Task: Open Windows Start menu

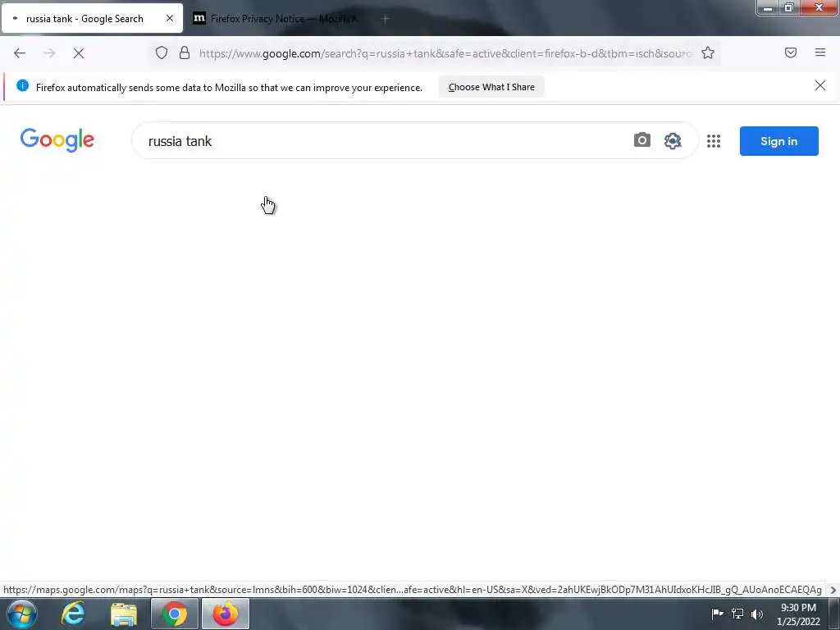Action: [x=21, y=614]
